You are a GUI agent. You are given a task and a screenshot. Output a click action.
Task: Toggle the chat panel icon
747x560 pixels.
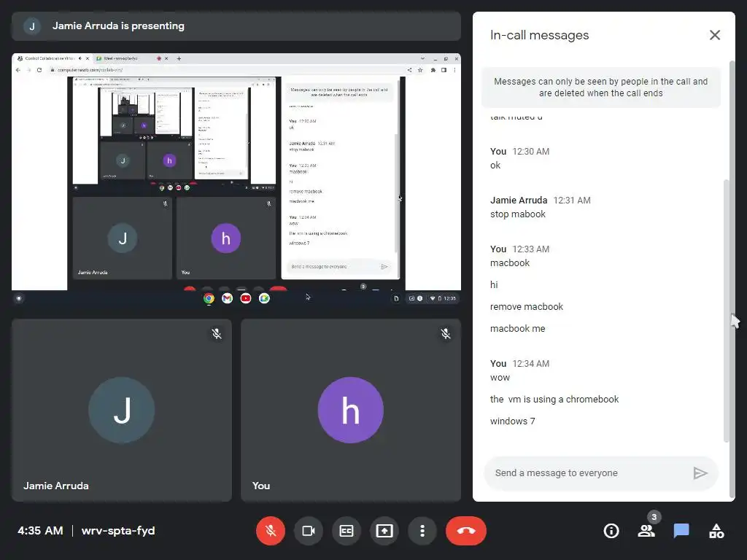681,531
